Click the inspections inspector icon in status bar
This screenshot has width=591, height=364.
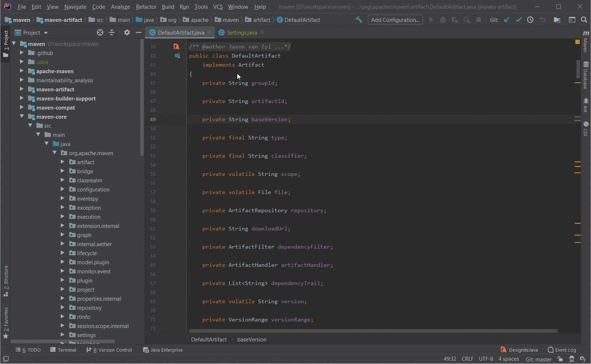tap(571, 359)
